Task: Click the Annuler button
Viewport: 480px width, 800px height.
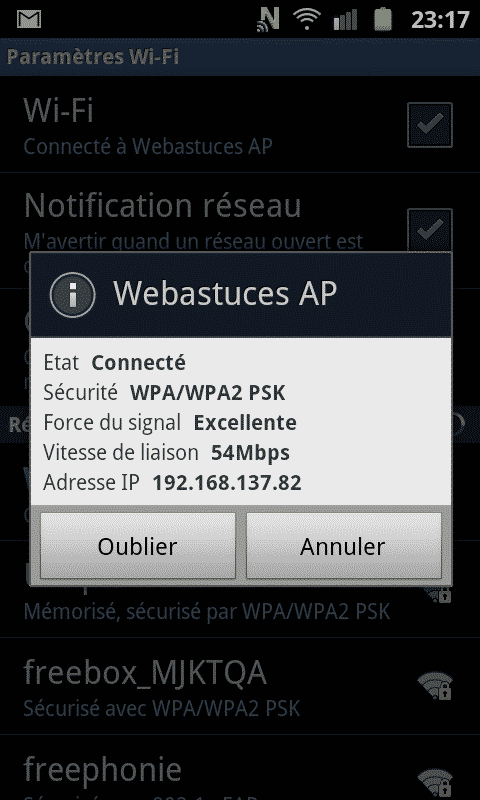Action: click(x=343, y=546)
